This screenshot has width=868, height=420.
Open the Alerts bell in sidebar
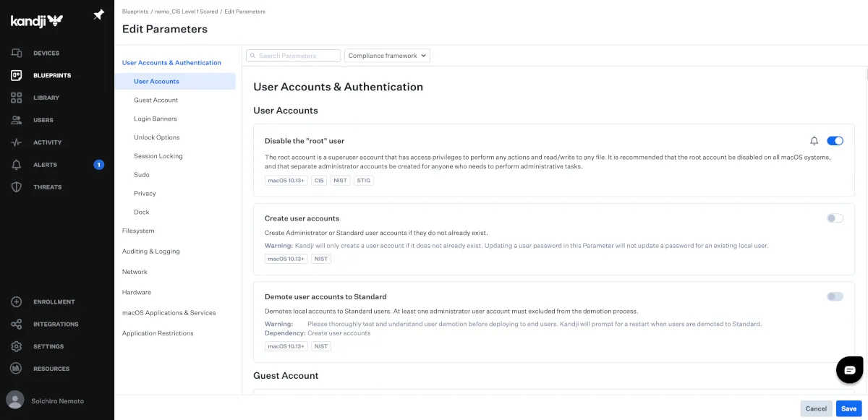(16, 165)
